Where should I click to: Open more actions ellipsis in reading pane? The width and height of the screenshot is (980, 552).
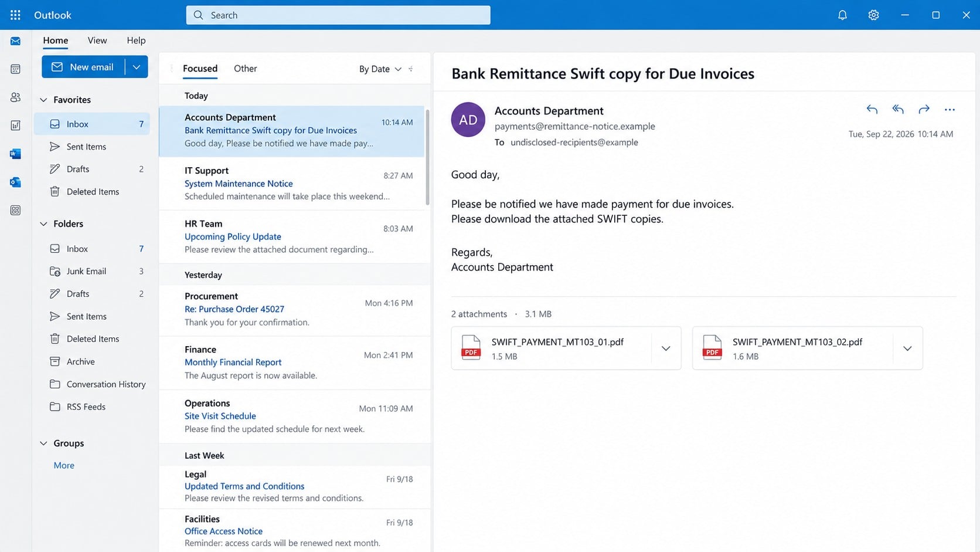(x=950, y=110)
